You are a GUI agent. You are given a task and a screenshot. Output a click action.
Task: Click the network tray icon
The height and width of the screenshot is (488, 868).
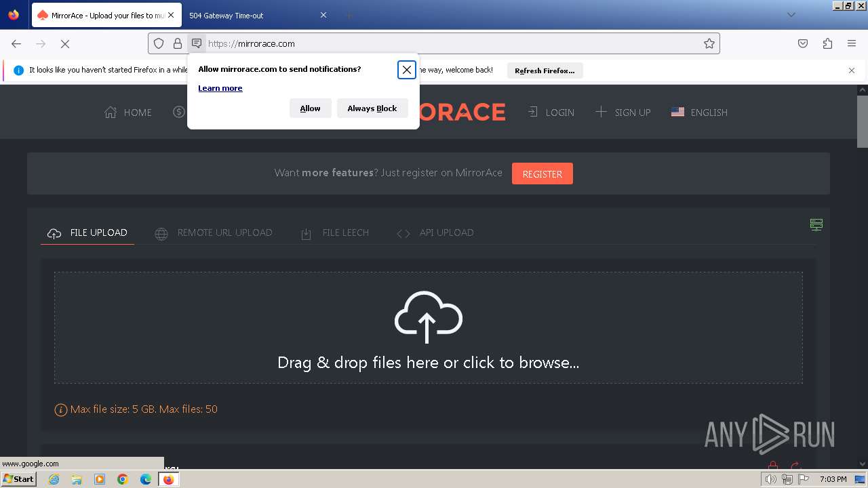coord(787,479)
